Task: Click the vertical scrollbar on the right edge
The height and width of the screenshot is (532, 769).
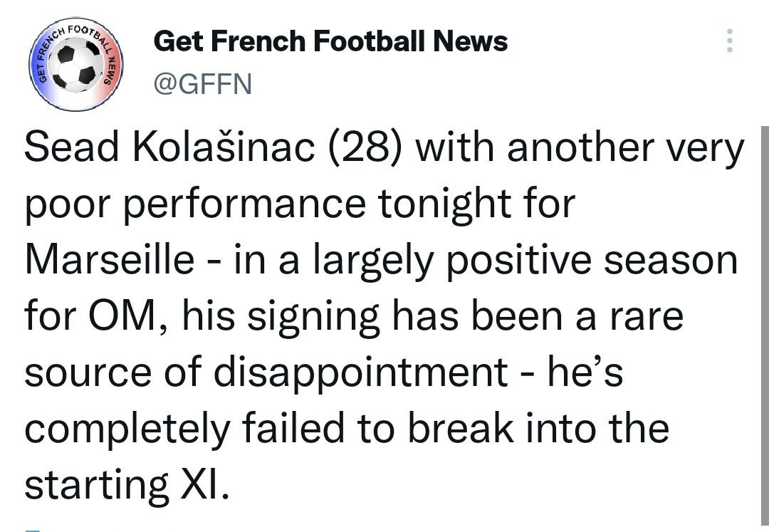Action: point(765,320)
